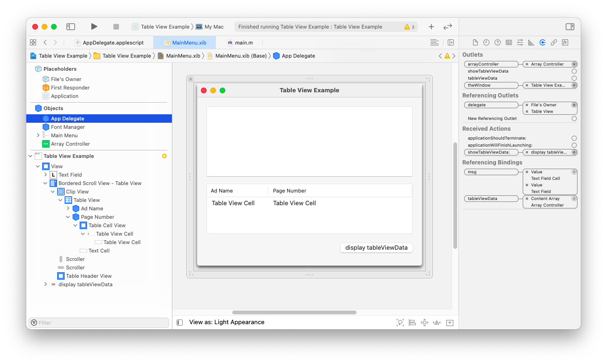Click the display tableViewData button on canvas
Viewport: 607px width, 364px height.
(x=377, y=247)
